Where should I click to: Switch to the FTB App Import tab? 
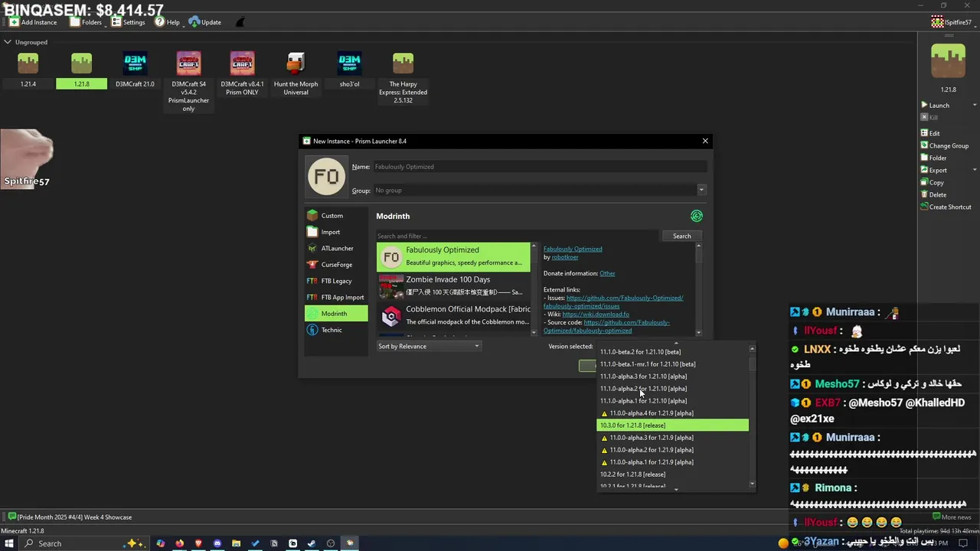[x=336, y=297]
